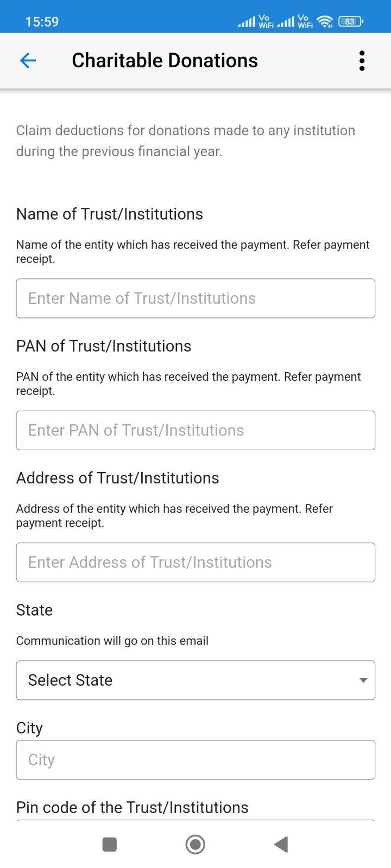Tap the first cellular signal bars icon
The image size is (391, 868).
[x=247, y=22]
